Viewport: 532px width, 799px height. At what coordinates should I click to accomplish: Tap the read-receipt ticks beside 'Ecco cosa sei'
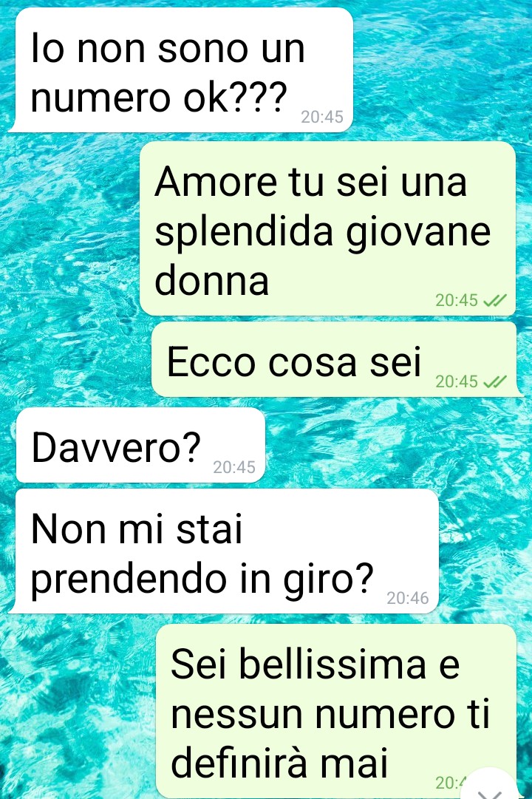(x=494, y=381)
